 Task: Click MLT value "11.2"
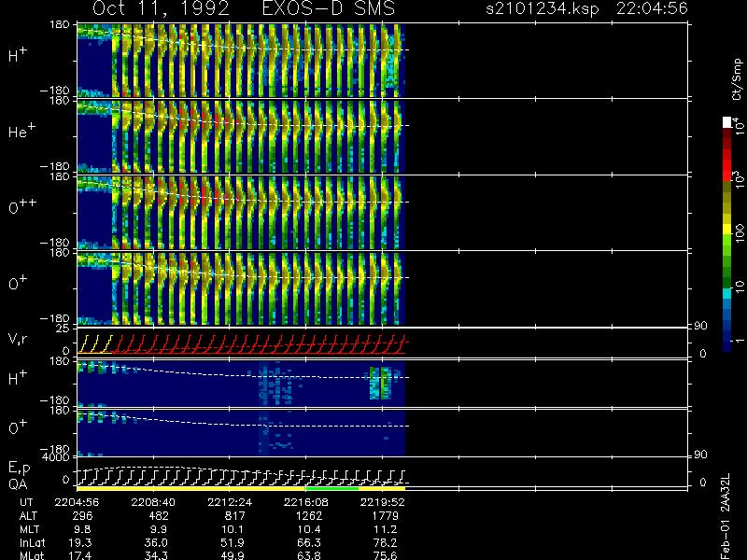tap(385, 529)
